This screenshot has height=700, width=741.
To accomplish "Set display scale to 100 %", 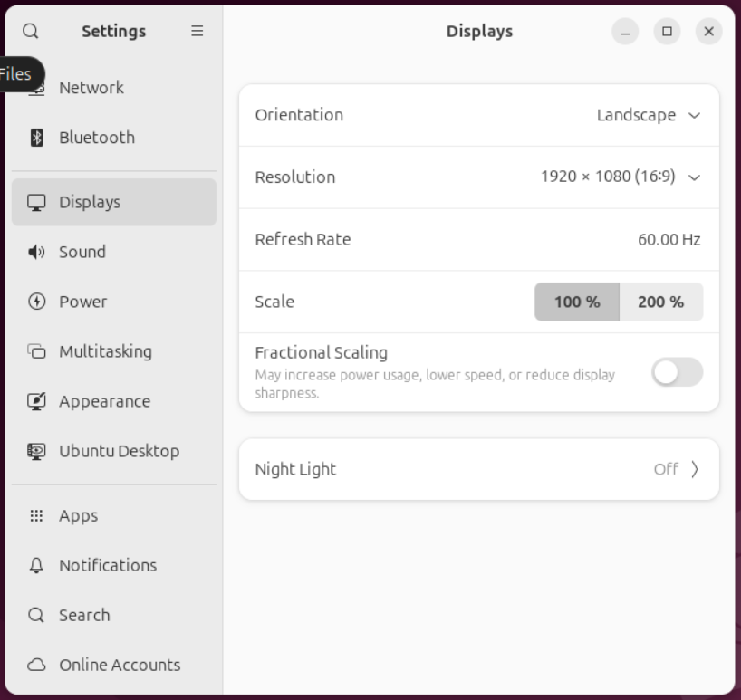I will 577,302.
